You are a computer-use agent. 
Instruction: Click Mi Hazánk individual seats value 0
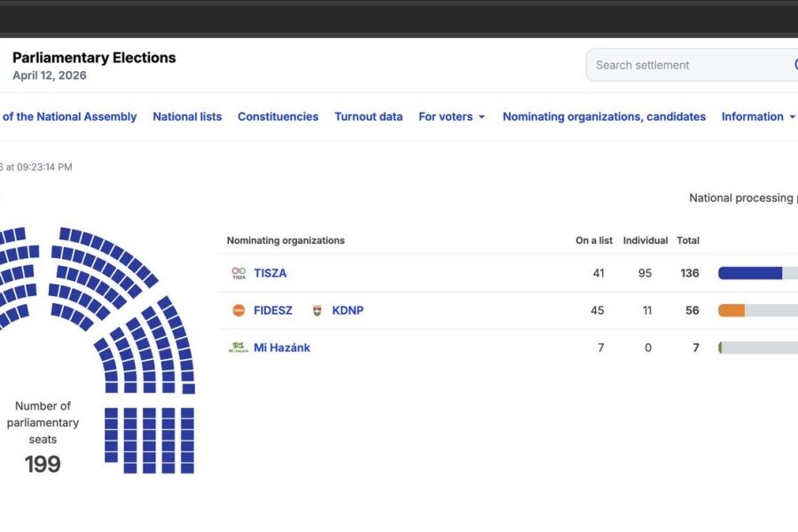pyautogui.click(x=648, y=348)
